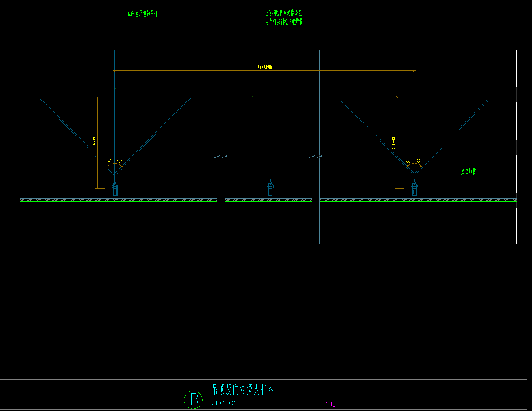Select the right hanger clip at ceiling

(414, 189)
